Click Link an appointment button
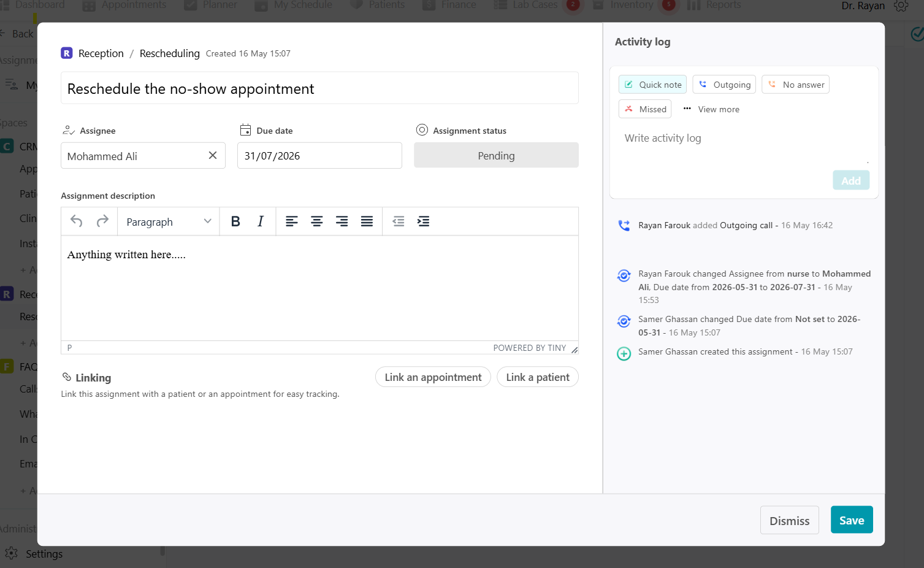The height and width of the screenshot is (568, 924). 433,377
